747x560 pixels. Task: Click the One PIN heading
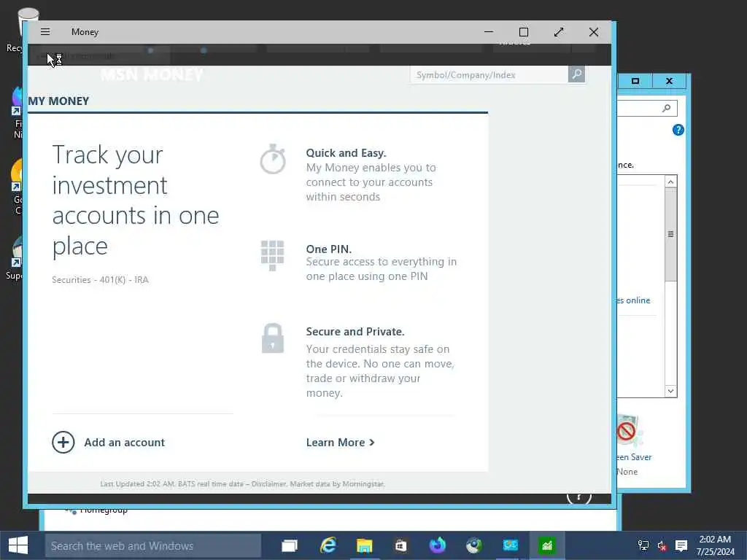(x=329, y=249)
